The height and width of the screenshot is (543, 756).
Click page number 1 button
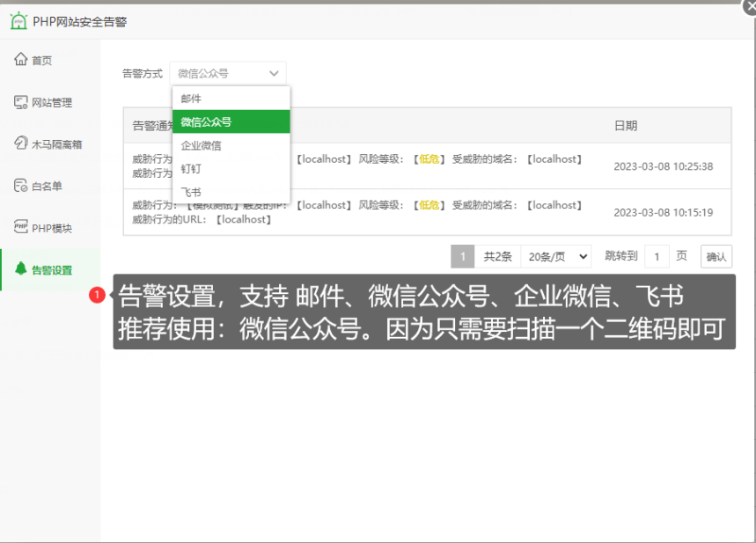point(463,257)
